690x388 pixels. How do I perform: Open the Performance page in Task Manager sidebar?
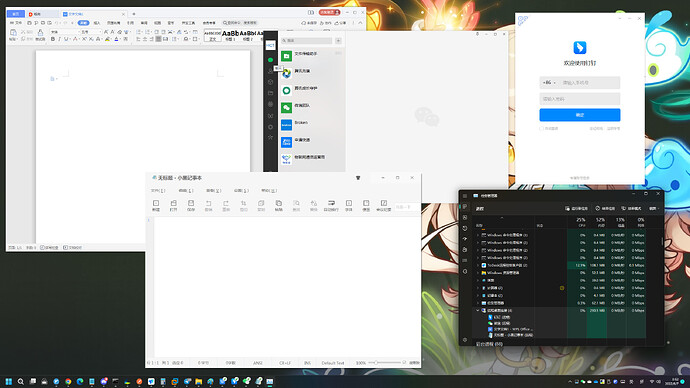465,217
